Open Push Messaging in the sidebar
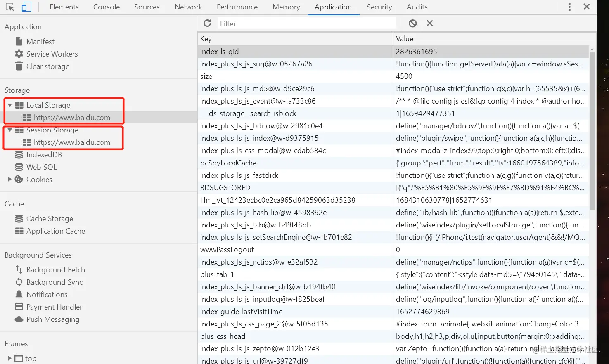 (53, 319)
